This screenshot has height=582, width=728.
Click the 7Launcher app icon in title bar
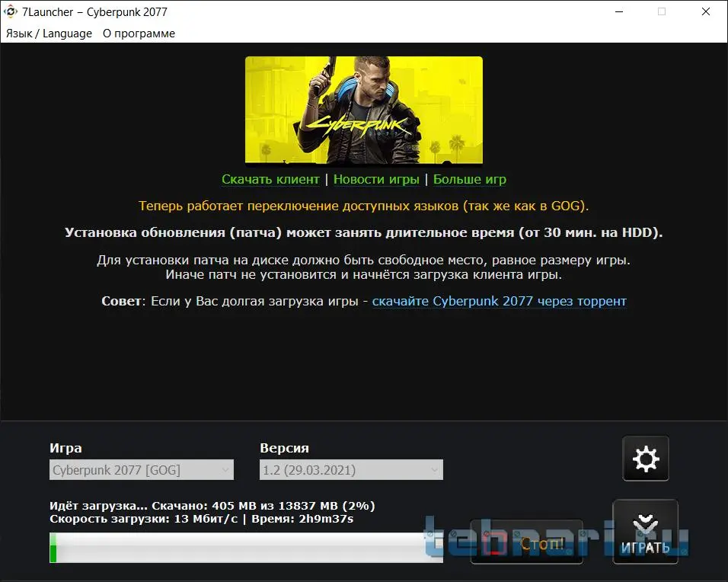pyautogui.click(x=10, y=11)
